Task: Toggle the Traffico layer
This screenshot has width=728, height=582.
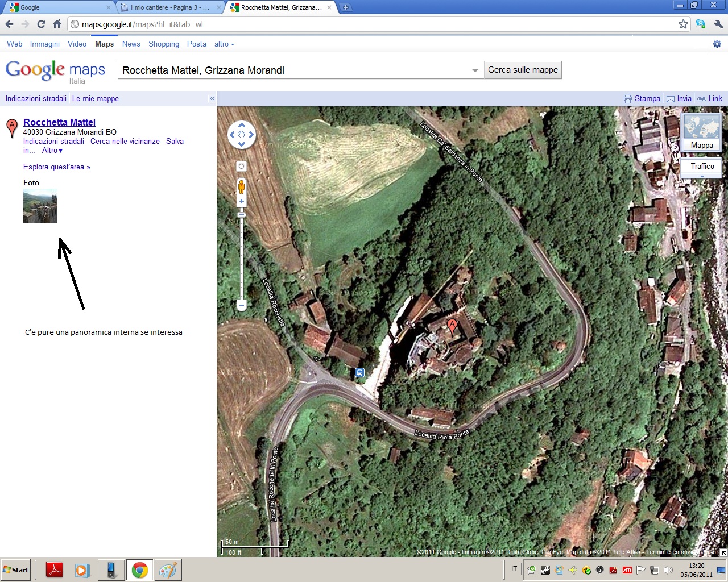Action: click(x=702, y=166)
